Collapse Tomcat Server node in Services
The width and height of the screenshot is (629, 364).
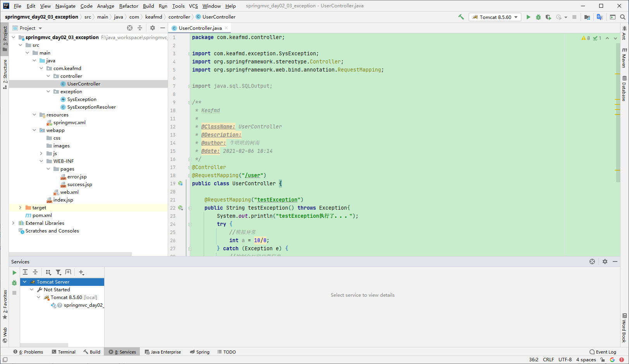point(24,282)
